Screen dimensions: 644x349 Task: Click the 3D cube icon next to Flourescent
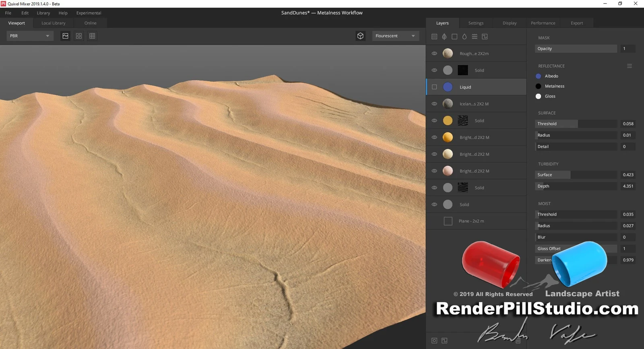point(360,36)
